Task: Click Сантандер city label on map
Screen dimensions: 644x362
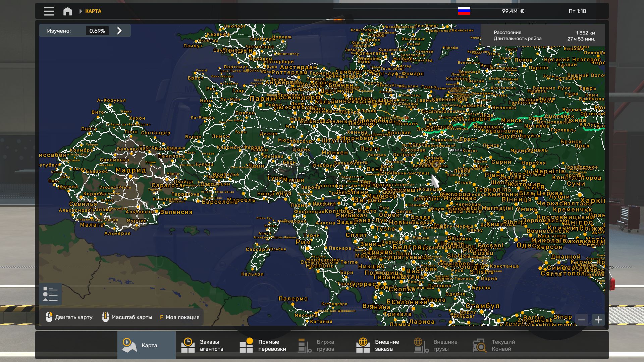Action: pyautogui.click(x=156, y=133)
